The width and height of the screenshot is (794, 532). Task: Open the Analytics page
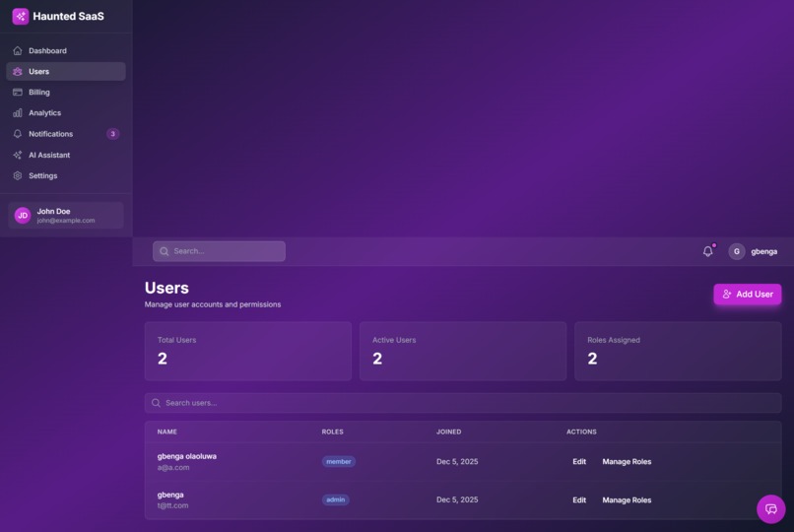coord(66,113)
